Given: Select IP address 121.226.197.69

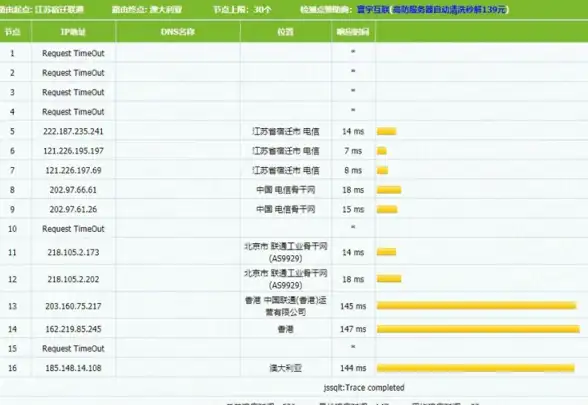Looking at the screenshot, I should coord(73,170).
